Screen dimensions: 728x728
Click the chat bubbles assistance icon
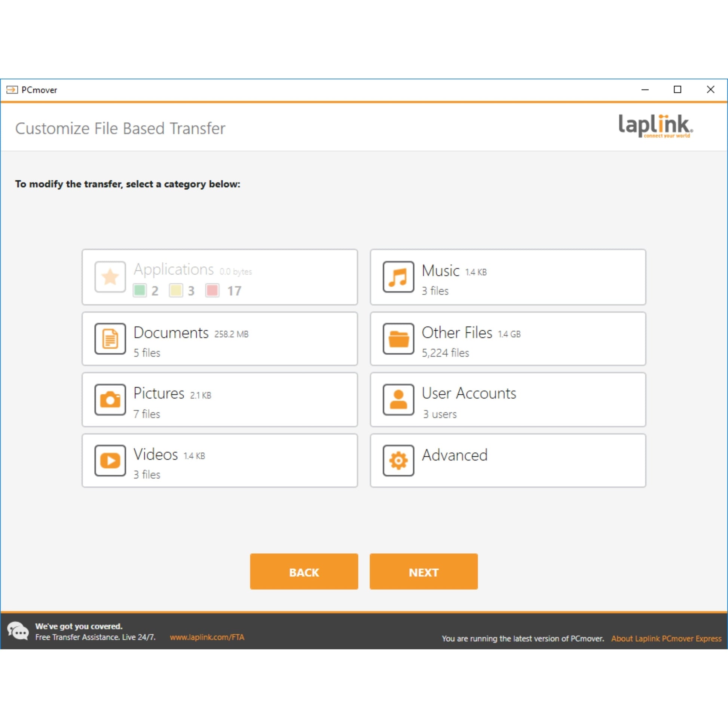point(18,631)
